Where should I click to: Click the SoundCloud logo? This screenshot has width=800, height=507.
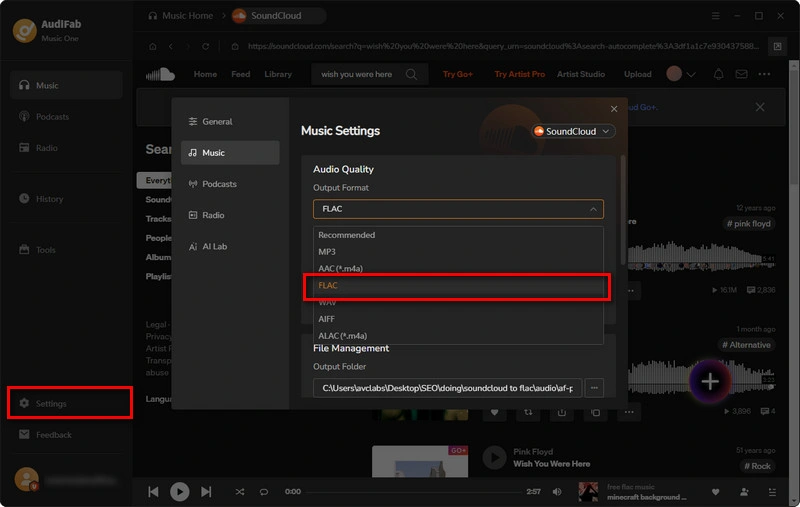pos(160,74)
